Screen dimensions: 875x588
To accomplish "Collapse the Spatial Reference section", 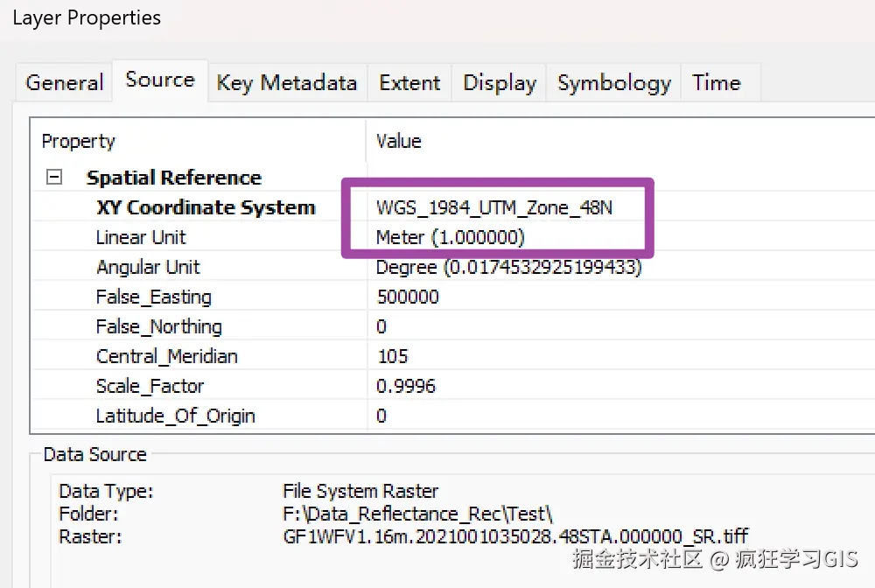I will tap(54, 178).
